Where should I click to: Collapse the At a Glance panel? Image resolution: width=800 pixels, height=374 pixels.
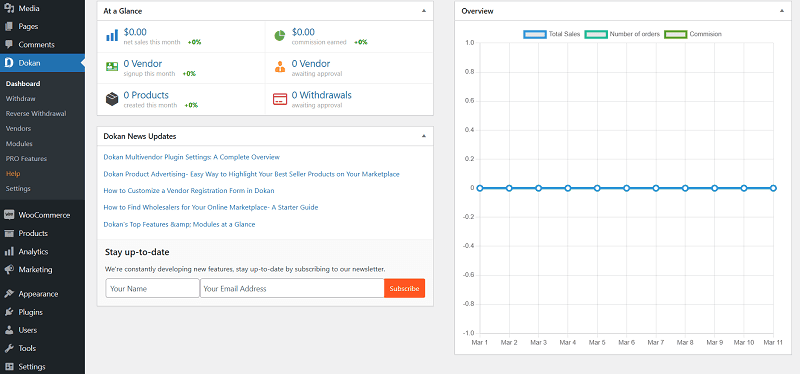tap(423, 11)
